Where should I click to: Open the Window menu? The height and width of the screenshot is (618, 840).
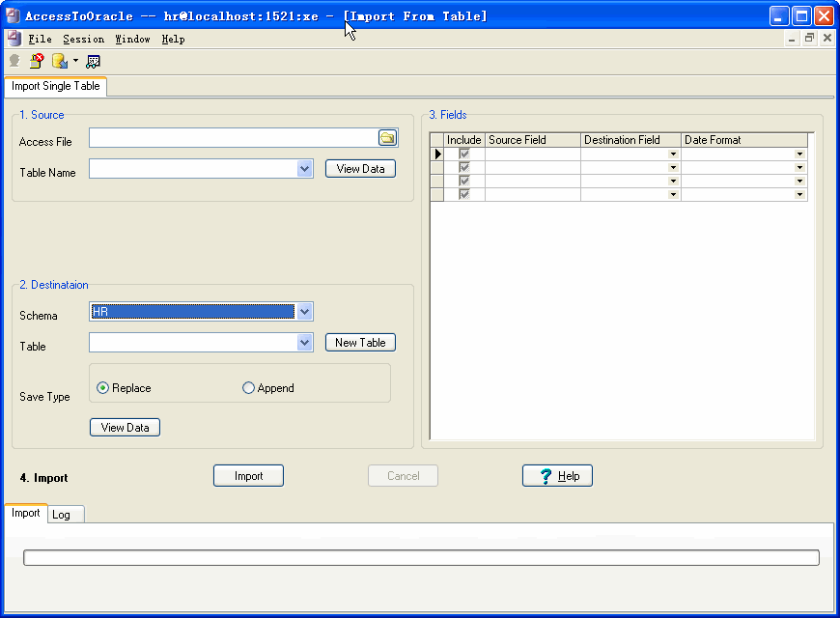(x=132, y=40)
